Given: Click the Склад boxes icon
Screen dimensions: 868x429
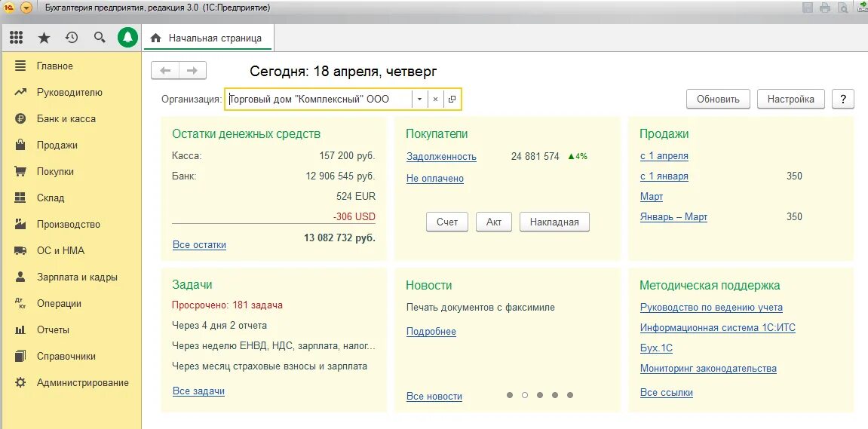Looking at the screenshot, I should click(x=20, y=198).
